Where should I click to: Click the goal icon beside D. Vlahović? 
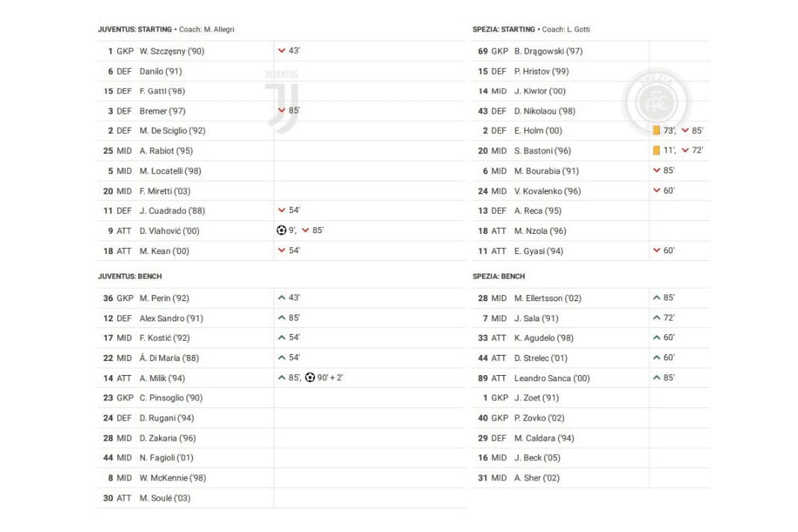click(281, 231)
